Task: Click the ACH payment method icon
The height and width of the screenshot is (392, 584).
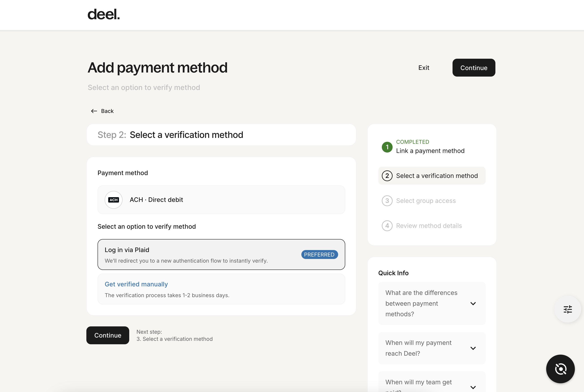Action: (x=114, y=200)
